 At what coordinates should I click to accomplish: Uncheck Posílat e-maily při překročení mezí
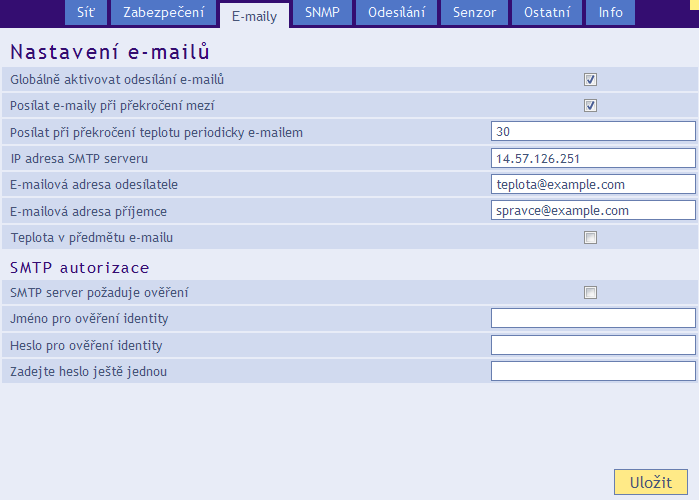(590, 106)
